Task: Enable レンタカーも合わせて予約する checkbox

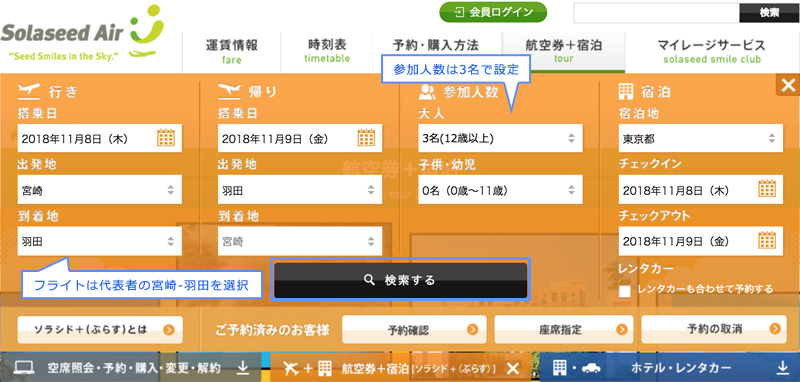Action: pyautogui.click(x=624, y=292)
